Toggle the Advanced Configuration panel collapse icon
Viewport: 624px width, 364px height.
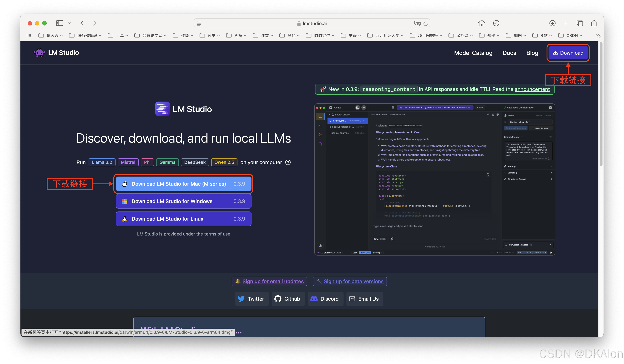[x=550, y=108]
